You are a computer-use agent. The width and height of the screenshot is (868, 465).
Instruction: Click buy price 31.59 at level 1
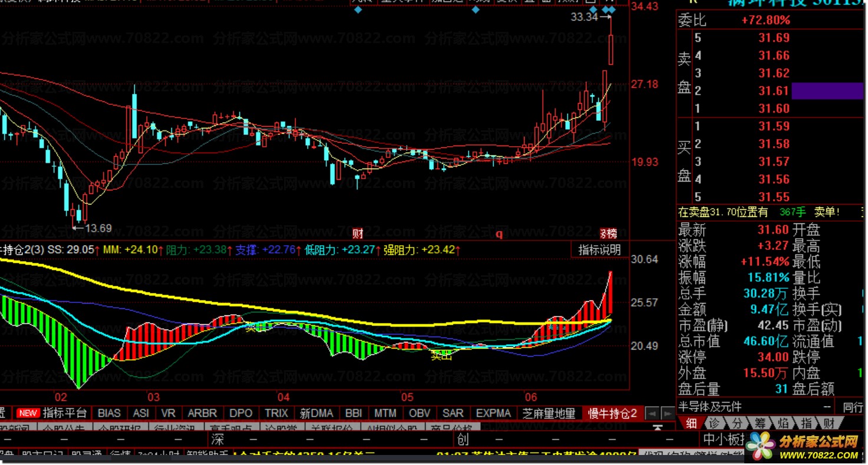(774, 126)
